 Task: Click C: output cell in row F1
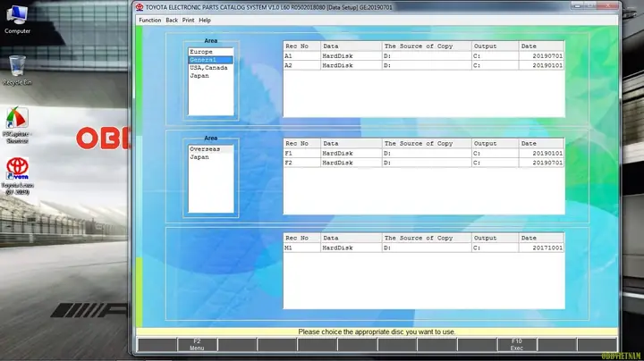[x=495, y=153]
